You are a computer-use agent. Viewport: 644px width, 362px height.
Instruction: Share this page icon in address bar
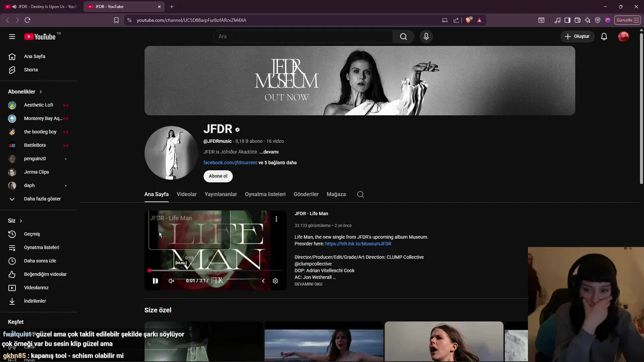(456, 20)
